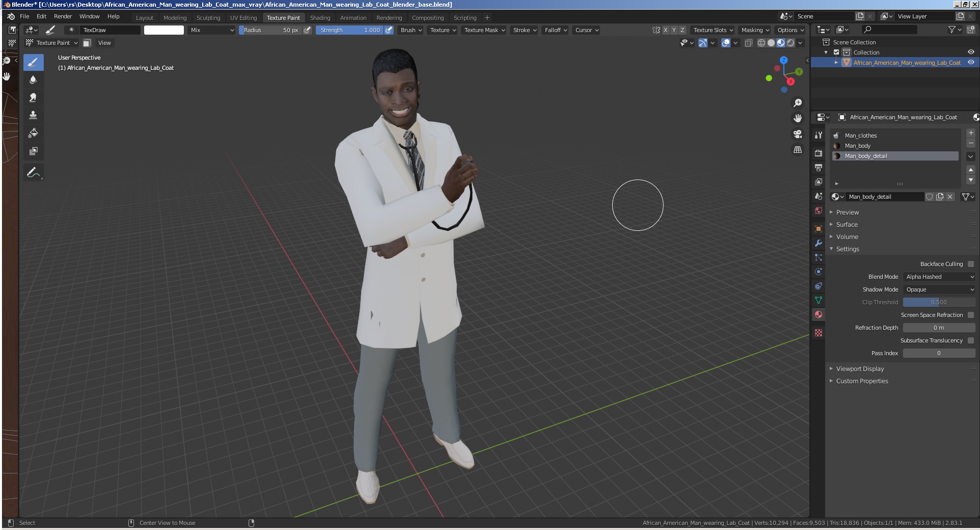Select the Man_body material slot

(x=895, y=146)
